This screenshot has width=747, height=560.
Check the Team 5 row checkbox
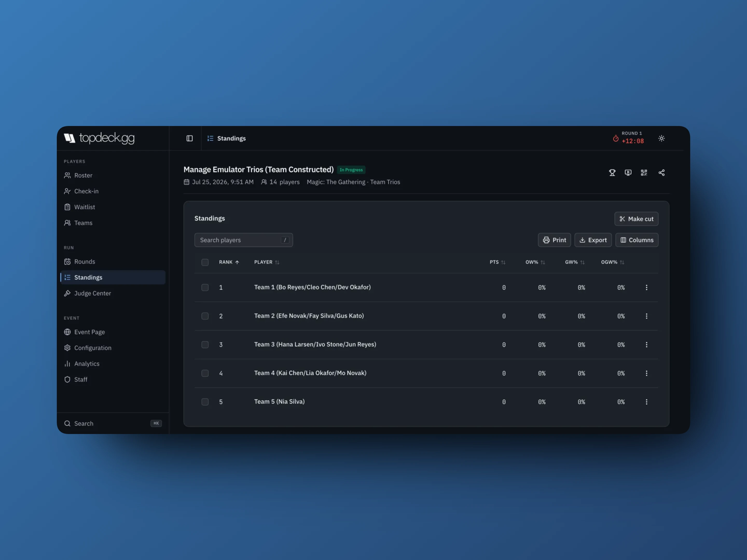click(x=205, y=402)
